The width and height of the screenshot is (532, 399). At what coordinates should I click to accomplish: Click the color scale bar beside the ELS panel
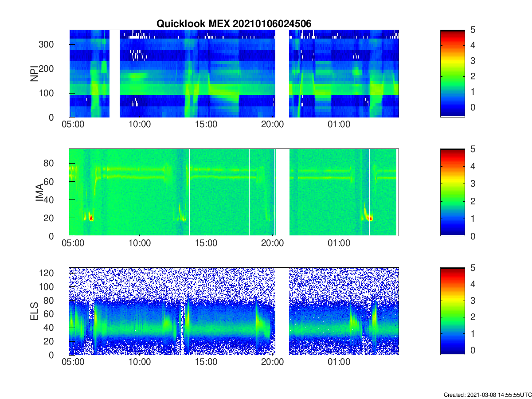pyautogui.click(x=452, y=311)
